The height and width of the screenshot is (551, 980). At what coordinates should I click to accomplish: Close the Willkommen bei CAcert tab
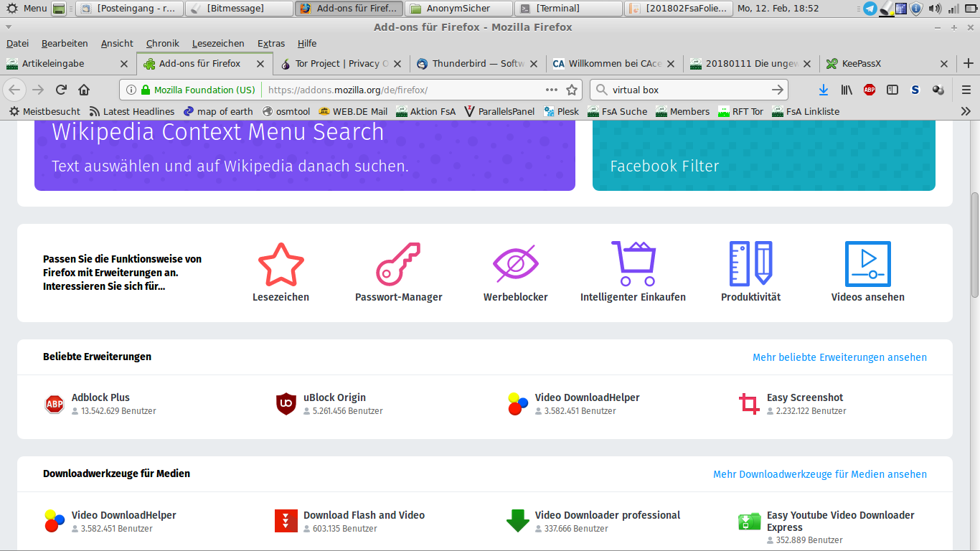(671, 63)
